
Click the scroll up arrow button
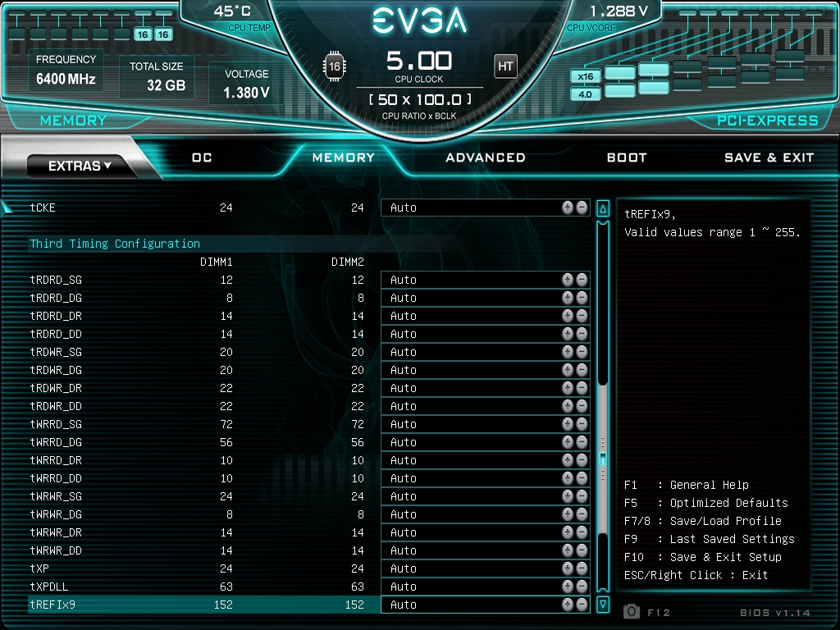pos(603,208)
